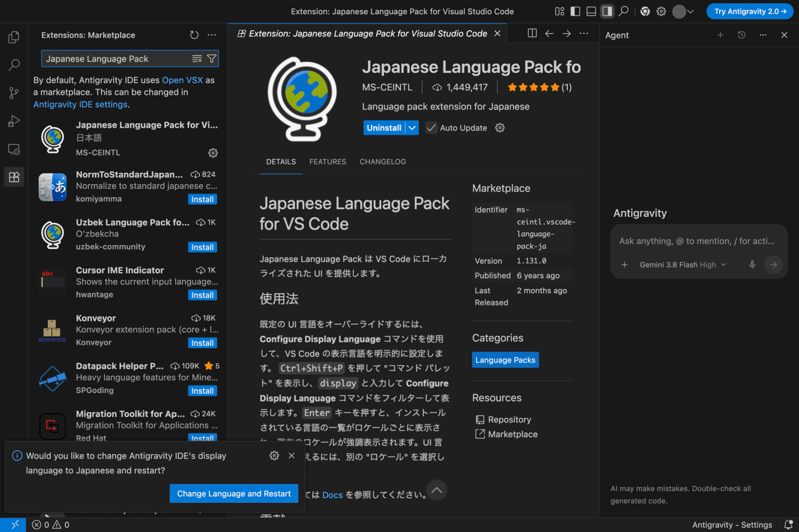Click the Language Packs category tag
The width and height of the screenshot is (799, 532).
[505, 360]
